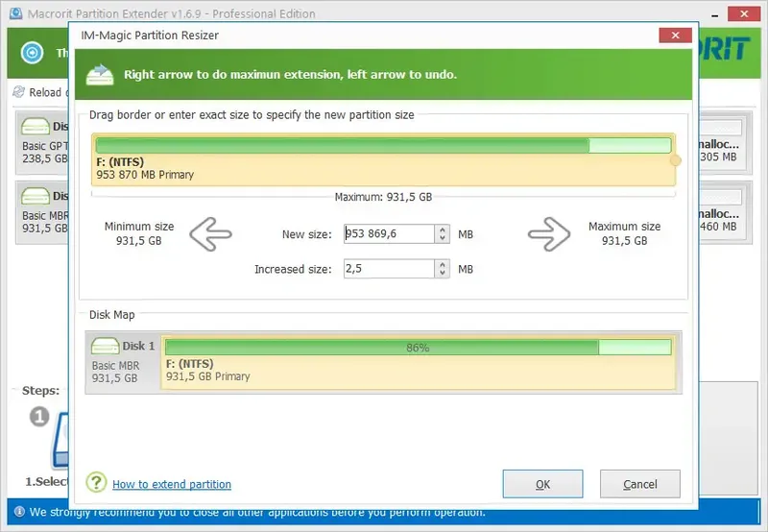The image size is (768, 532).
Task: Select the F: (NTFS) 931,5 GB Primary partition
Action: pyautogui.click(x=419, y=363)
